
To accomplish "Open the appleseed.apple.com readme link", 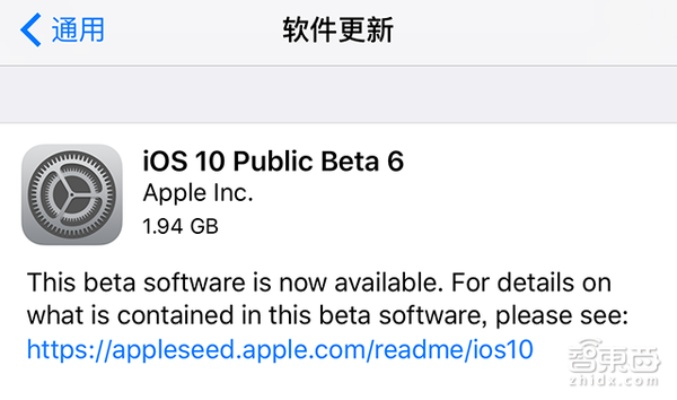I will [x=281, y=349].
